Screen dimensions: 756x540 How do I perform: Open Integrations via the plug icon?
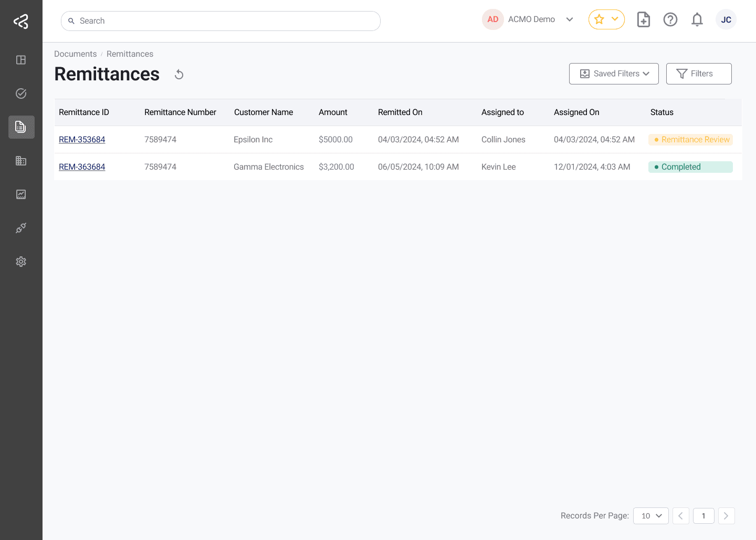(x=21, y=228)
